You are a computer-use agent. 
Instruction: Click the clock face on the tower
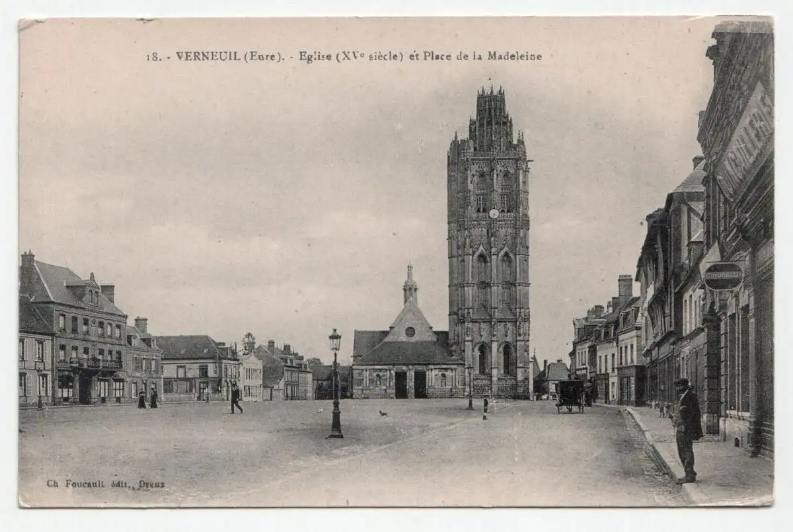click(493, 213)
